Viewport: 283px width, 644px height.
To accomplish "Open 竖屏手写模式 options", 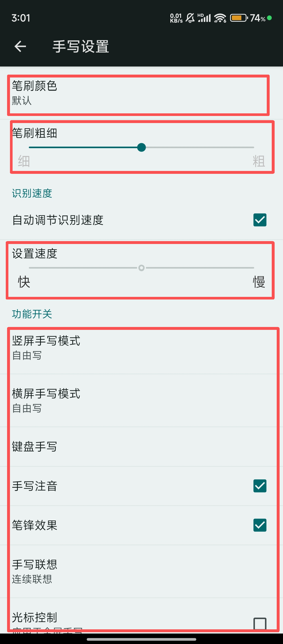I will 141,348.
